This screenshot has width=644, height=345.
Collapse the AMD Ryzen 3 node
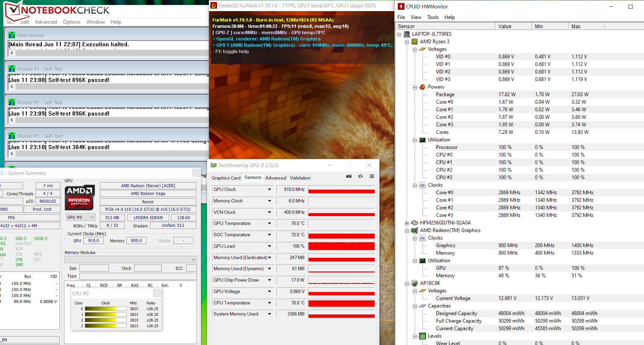click(407, 42)
